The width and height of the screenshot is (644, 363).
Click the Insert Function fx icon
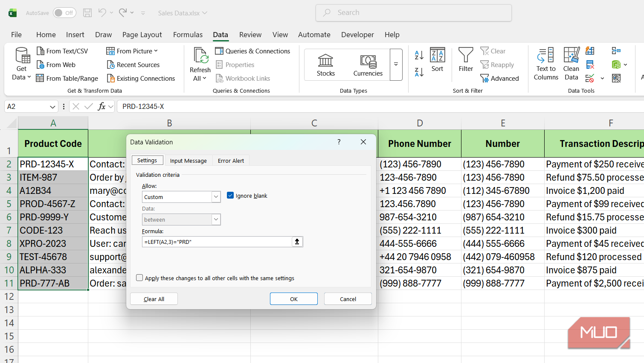[x=102, y=106]
